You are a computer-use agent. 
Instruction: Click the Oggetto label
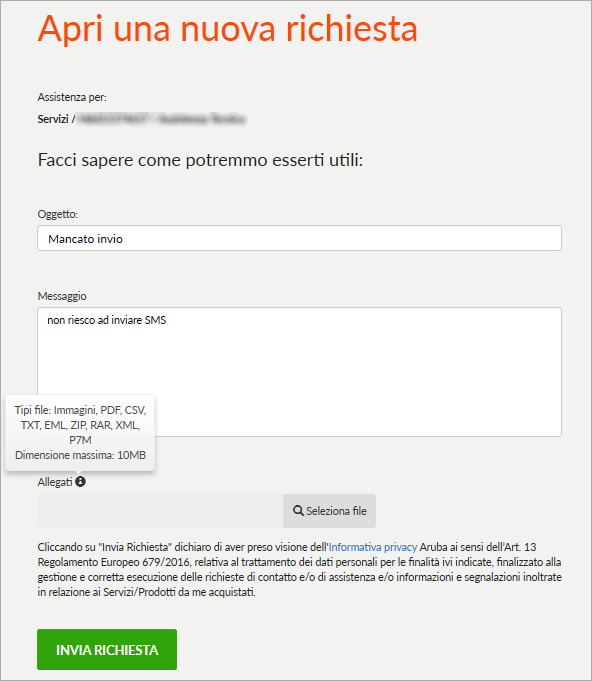pyautogui.click(x=58, y=214)
